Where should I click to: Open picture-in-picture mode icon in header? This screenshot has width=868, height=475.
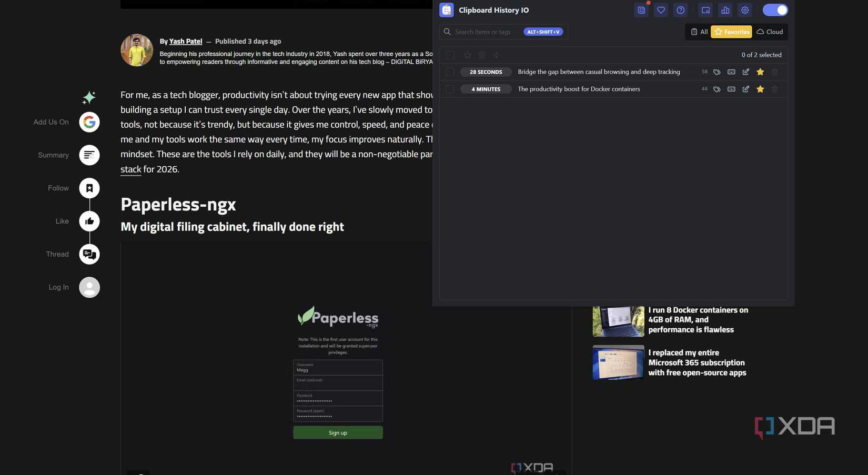tap(705, 10)
